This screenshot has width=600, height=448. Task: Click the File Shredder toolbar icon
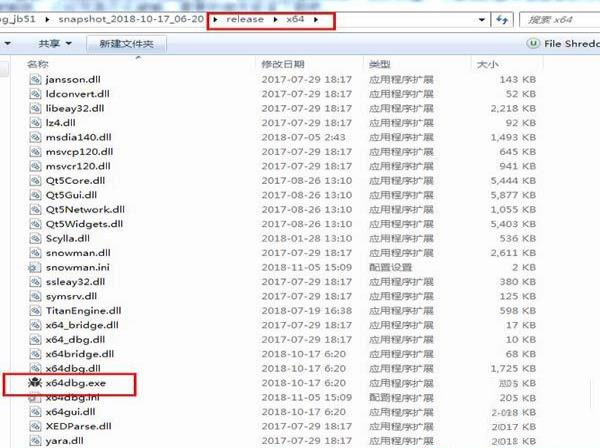tap(533, 44)
